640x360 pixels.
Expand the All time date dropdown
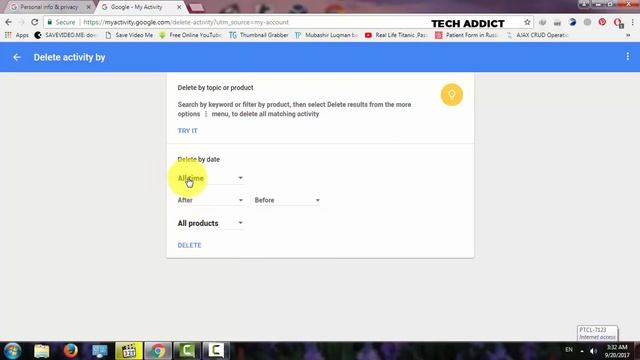click(210, 178)
